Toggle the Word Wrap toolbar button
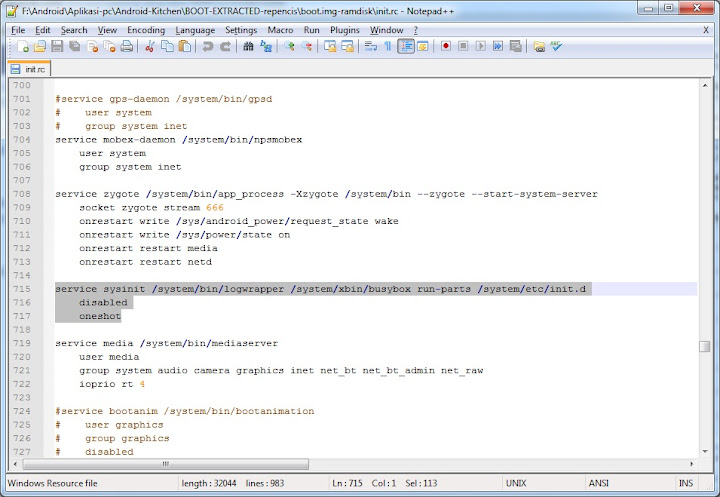 click(370, 47)
